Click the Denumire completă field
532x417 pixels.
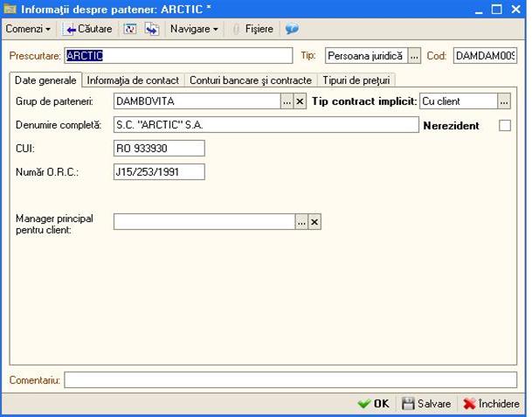tap(266, 125)
